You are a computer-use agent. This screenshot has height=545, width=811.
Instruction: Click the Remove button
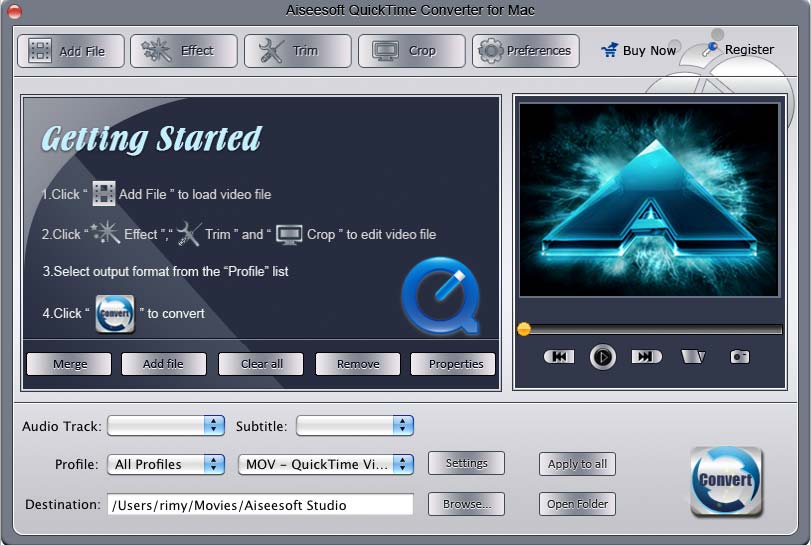coord(358,364)
